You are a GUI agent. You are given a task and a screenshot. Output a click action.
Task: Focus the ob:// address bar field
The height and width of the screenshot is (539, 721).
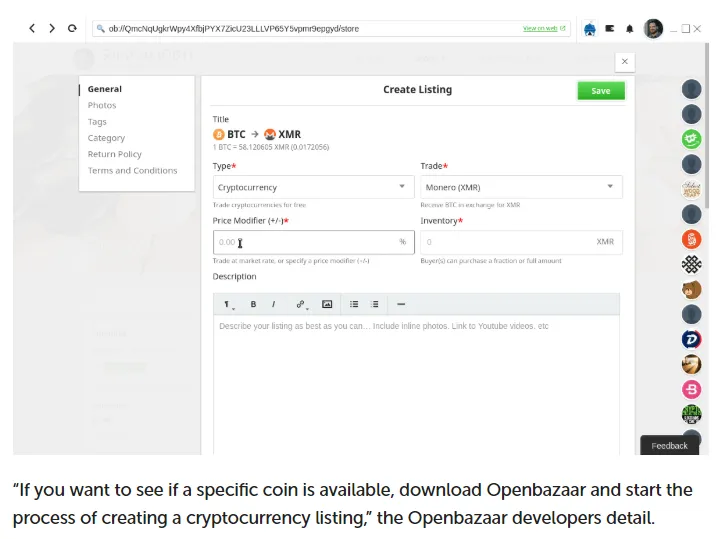pos(331,29)
